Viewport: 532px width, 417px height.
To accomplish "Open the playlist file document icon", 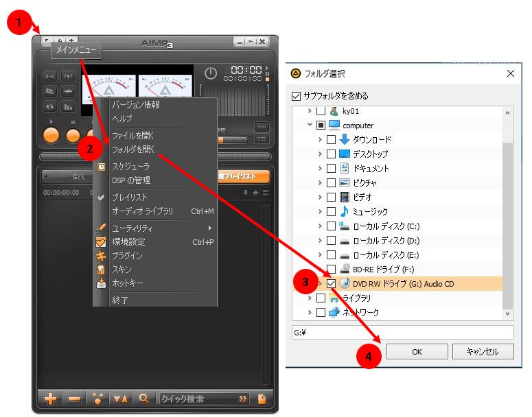I will click(x=262, y=399).
